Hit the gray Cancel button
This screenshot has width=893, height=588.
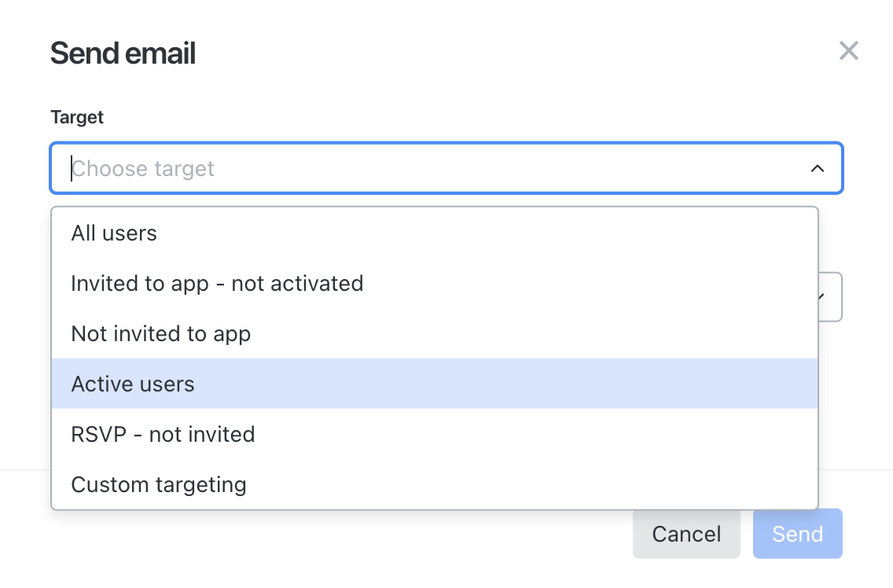686,534
